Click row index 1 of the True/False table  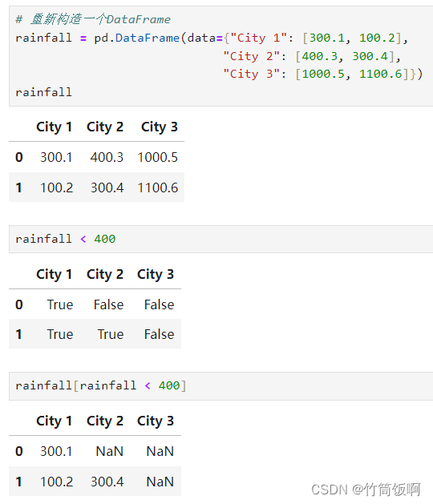19,334
